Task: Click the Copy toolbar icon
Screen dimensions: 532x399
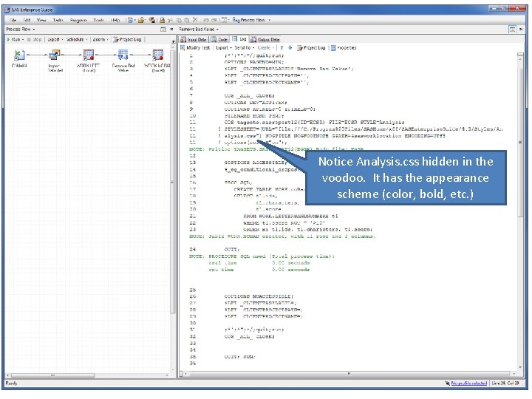Action: pos(179,20)
